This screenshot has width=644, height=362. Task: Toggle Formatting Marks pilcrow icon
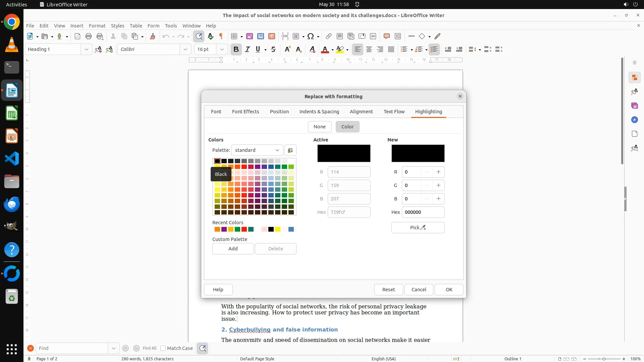[x=221, y=36]
